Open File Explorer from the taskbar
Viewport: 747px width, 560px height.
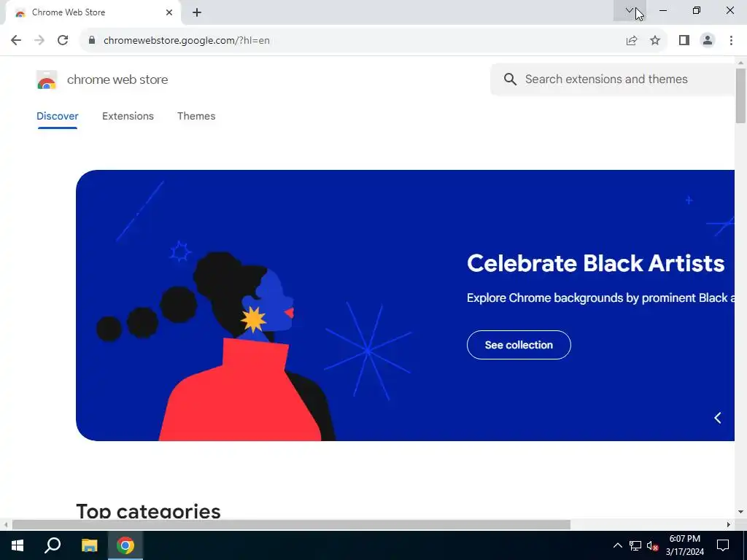point(89,545)
